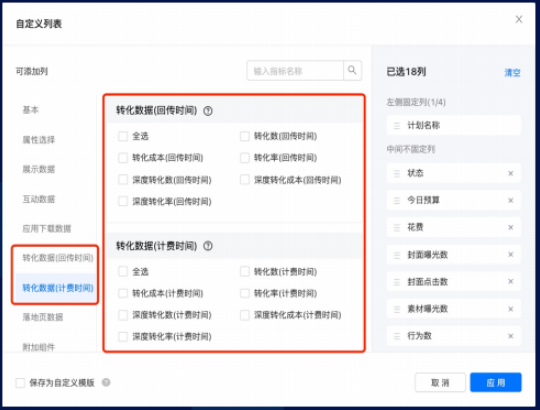Viewport: 540px width, 410px height.
Task: Click help icon next to 保存为自定义模版
Action: [x=106, y=382]
